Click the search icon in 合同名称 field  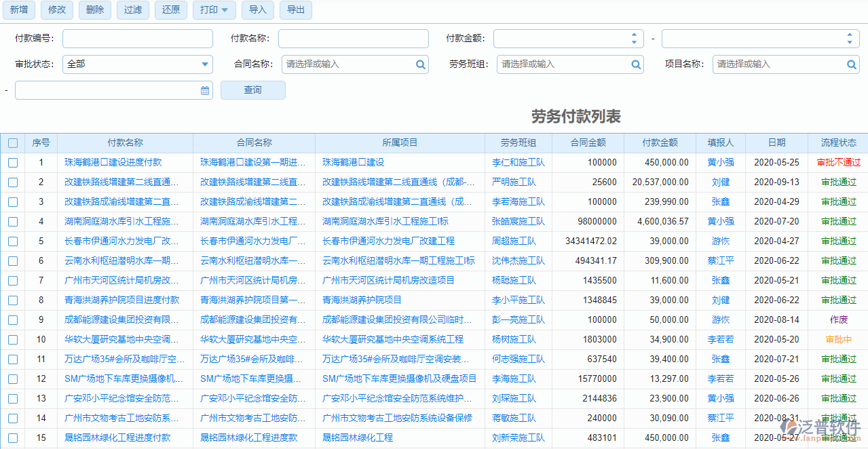421,64
